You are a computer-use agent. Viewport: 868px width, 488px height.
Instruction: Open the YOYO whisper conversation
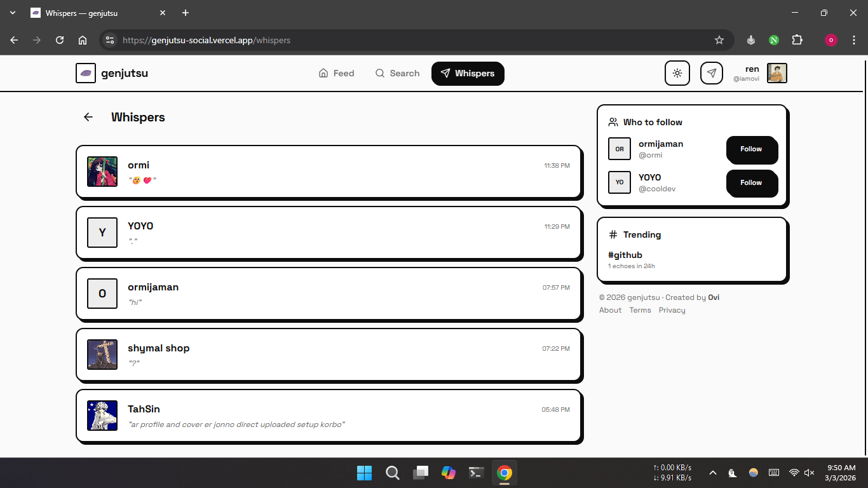[x=329, y=233]
